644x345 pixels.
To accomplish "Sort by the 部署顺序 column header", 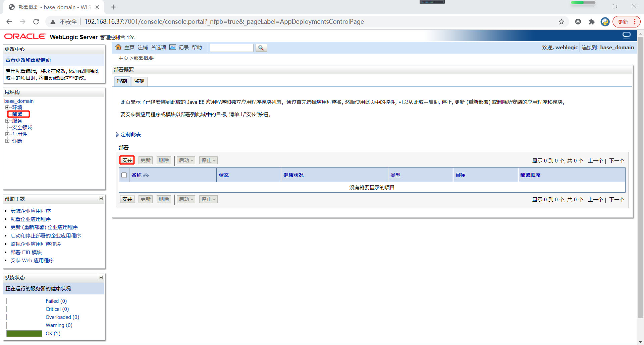I will coord(530,175).
